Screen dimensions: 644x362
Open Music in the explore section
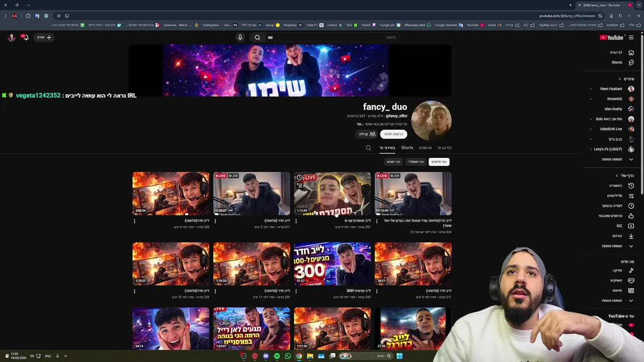pyautogui.click(x=622, y=270)
